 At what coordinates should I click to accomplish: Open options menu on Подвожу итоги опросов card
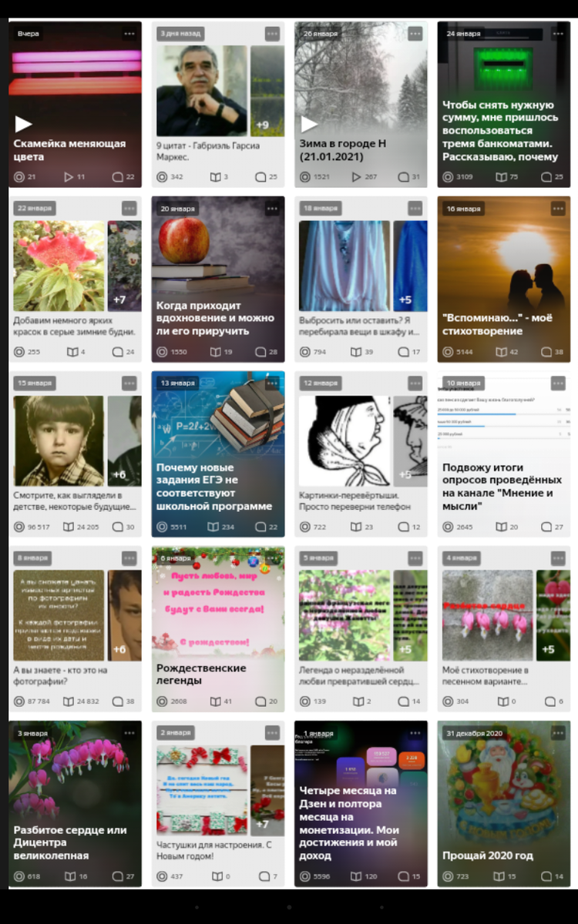click(x=558, y=383)
